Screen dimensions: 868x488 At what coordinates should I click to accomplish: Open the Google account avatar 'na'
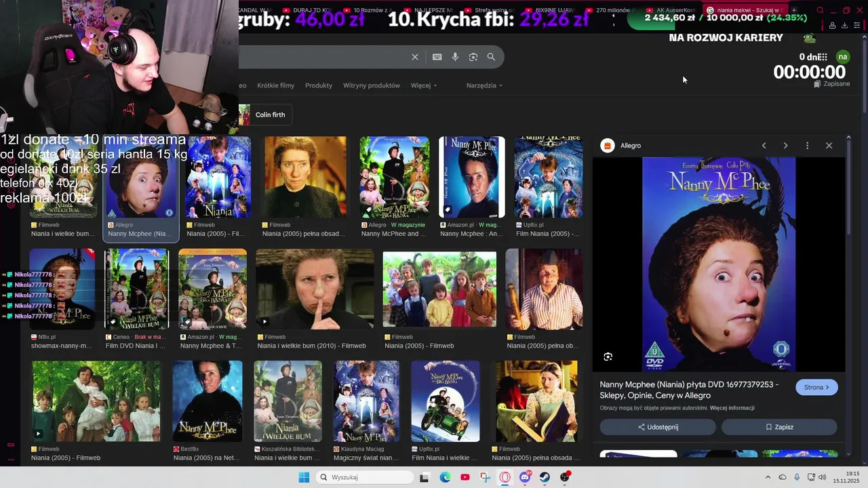[843, 57]
